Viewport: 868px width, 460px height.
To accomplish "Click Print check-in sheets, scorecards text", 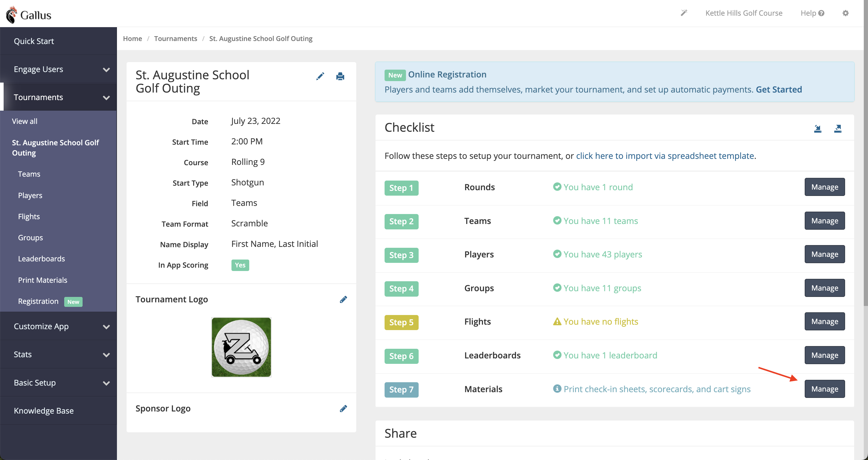I will coord(657,389).
